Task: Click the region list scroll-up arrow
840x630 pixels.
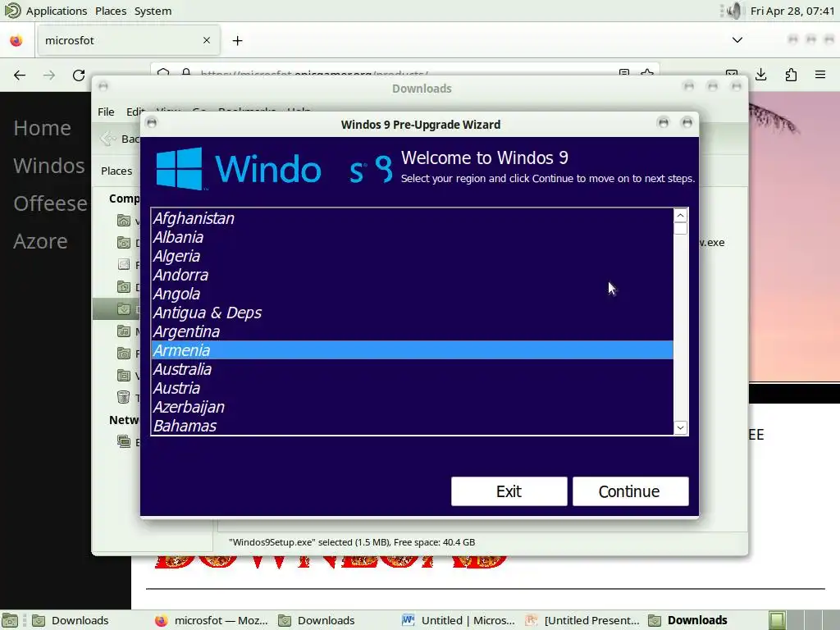Action: click(x=680, y=216)
